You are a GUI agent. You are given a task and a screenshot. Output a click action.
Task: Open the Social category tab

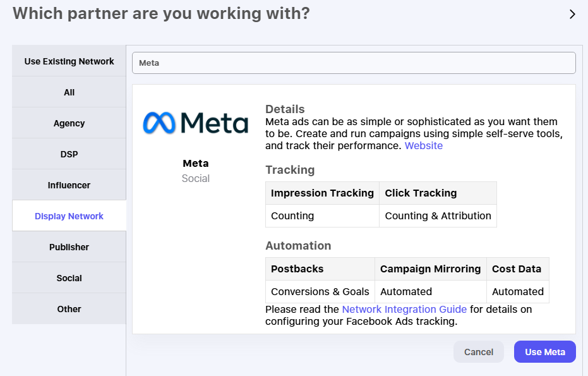coord(69,278)
